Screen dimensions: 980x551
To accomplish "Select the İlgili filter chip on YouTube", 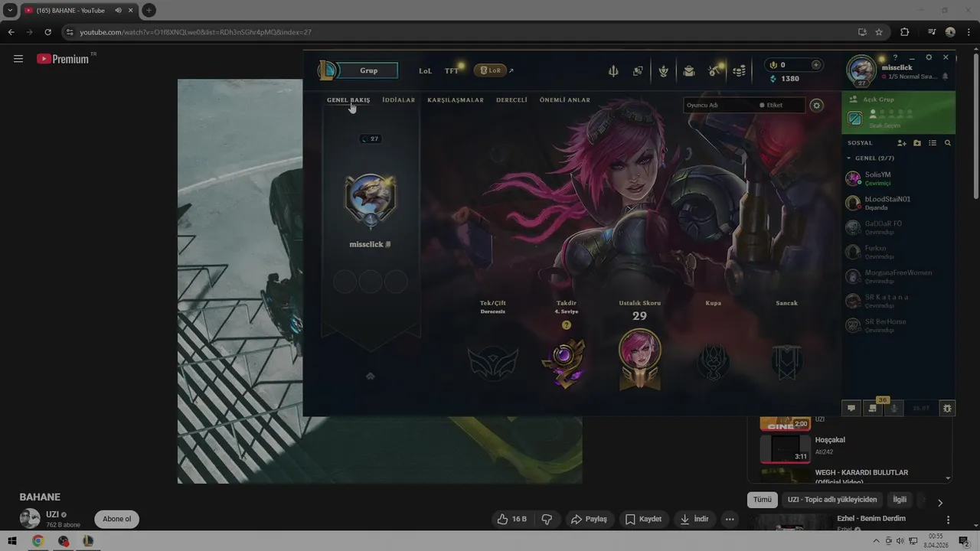I will (900, 500).
